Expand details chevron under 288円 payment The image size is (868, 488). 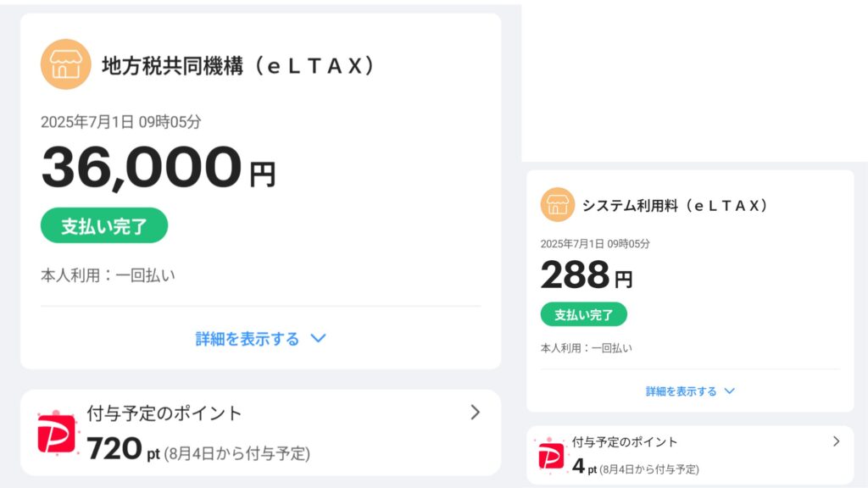pos(729,391)
